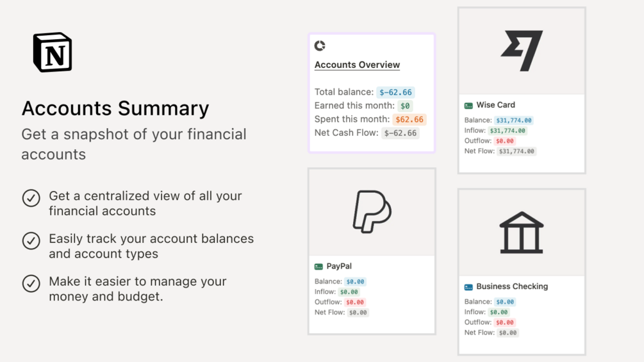644x362 pixels.
Task: Click the card icon beside Wise Card
Action: (x=468, y=106)
